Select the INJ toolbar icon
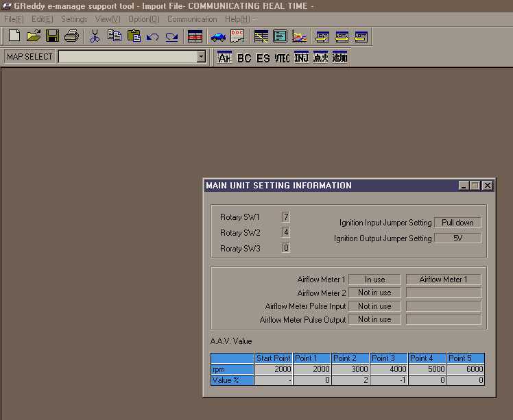This screenshot has height=420, width=513. point(301,57)
